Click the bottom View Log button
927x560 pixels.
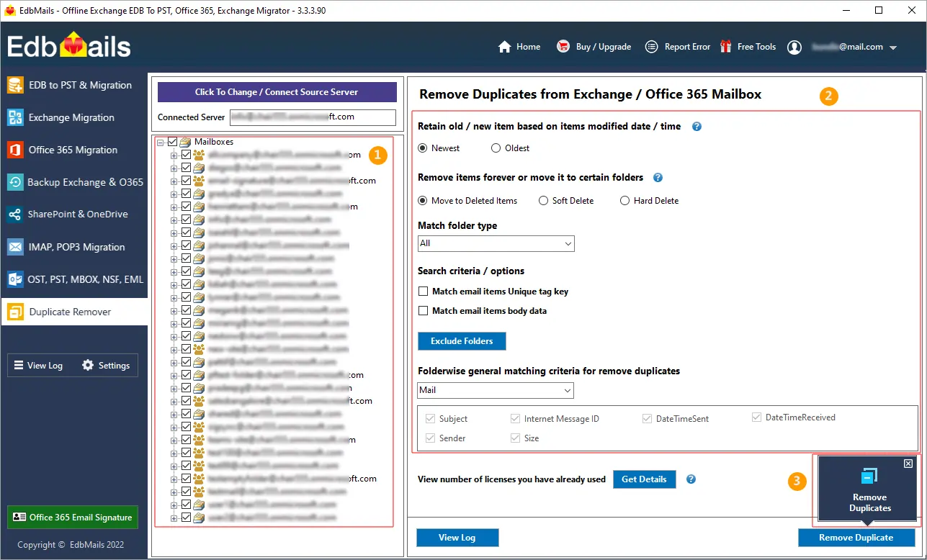(x=457, y=538)
